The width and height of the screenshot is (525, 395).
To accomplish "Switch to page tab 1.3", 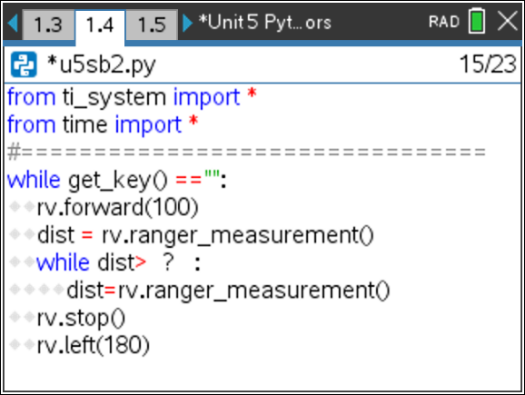I will coord(48,24).
